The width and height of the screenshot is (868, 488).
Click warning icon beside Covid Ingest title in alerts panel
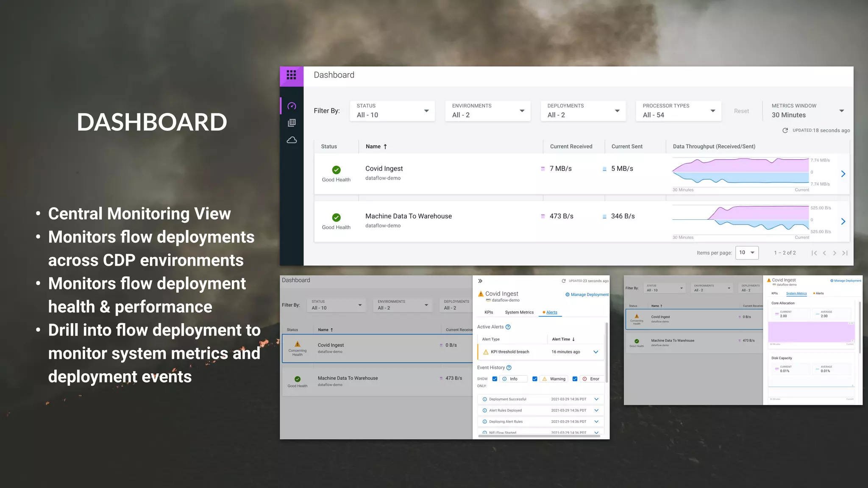click(x=481, y=294)
